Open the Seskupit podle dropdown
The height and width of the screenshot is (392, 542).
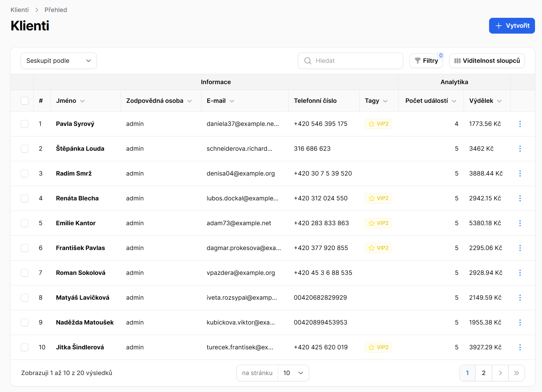pos(59,61)
